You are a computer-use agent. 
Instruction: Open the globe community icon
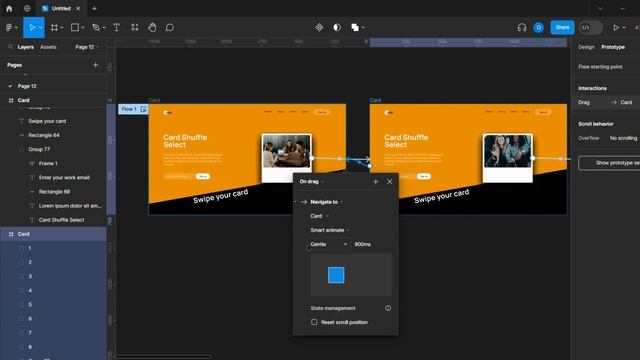(27, 8)
